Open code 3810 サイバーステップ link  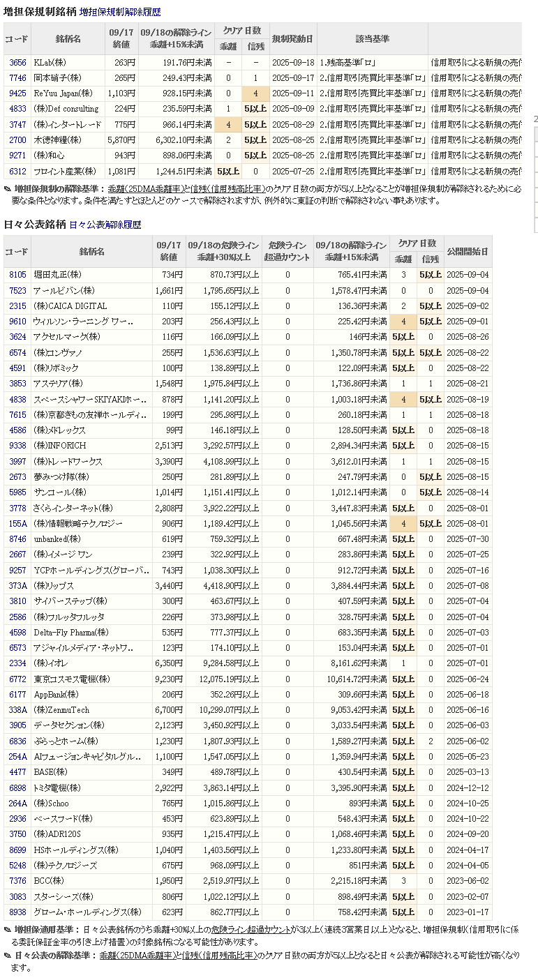[17, 601]
